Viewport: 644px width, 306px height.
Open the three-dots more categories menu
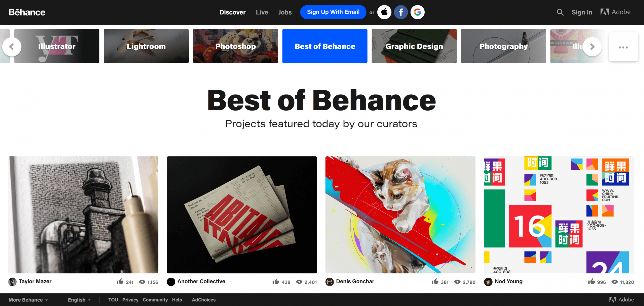tap(623, 47)
